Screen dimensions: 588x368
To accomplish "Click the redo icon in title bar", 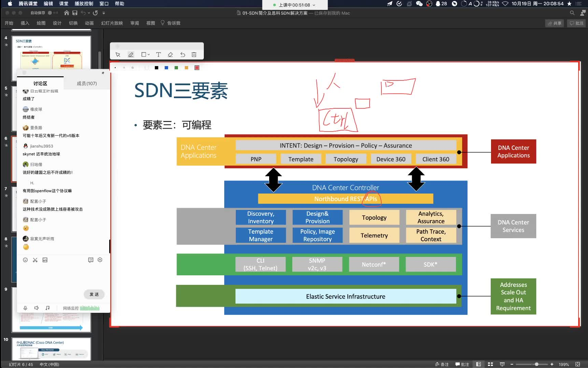I will coord(96,13).
